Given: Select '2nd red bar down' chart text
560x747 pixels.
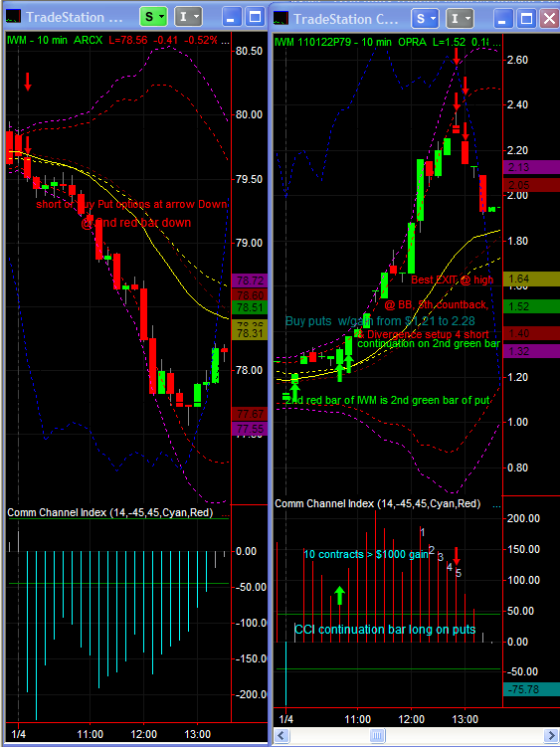Looking at the screenshot, I should (x=142, y=223).
